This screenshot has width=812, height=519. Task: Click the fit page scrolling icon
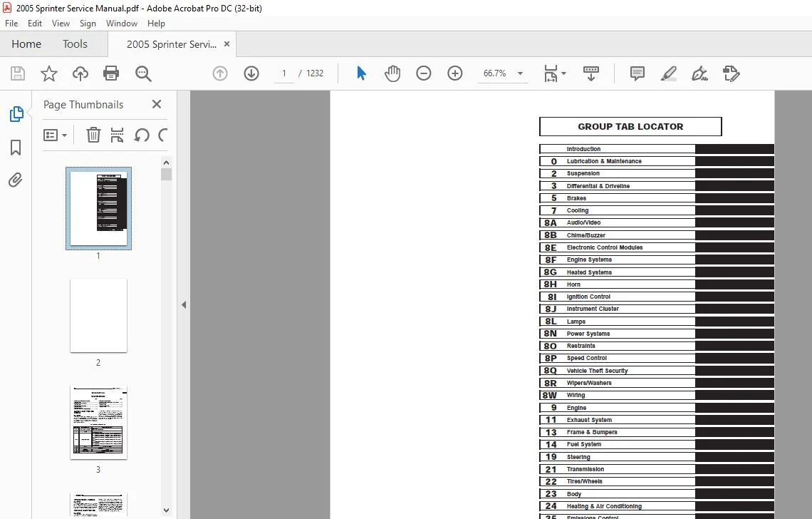point(551,73)
